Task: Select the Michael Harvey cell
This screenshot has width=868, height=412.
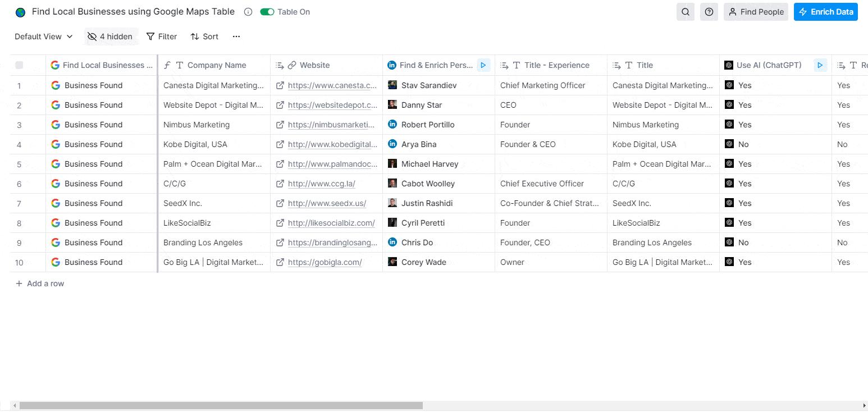Action: 439,164
